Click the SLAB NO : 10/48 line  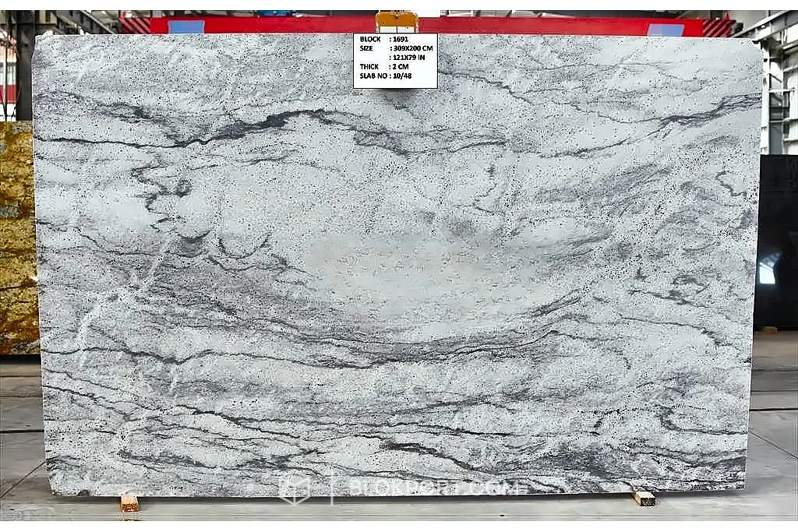tap(385, 76)
